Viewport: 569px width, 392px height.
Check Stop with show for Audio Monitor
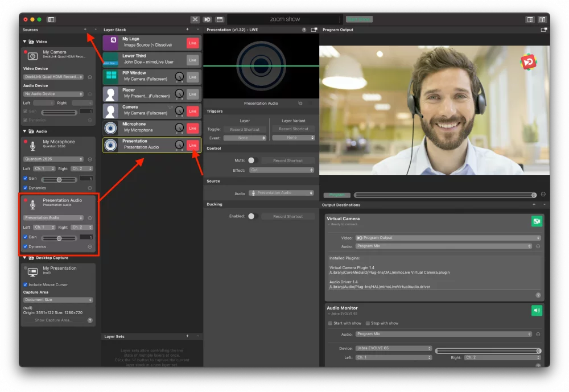pyautogui.click(x=368, y=323)
